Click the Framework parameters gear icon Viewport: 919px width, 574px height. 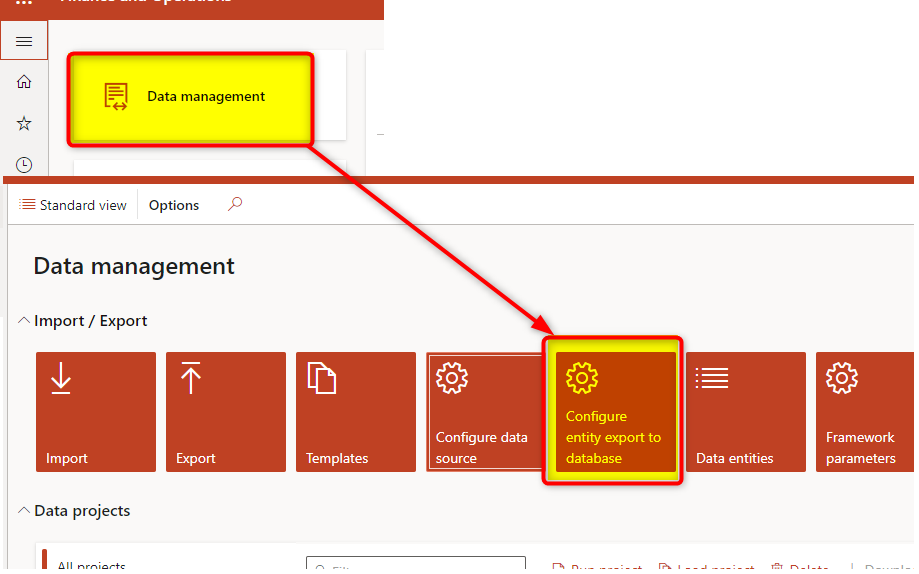coord(842,378)
